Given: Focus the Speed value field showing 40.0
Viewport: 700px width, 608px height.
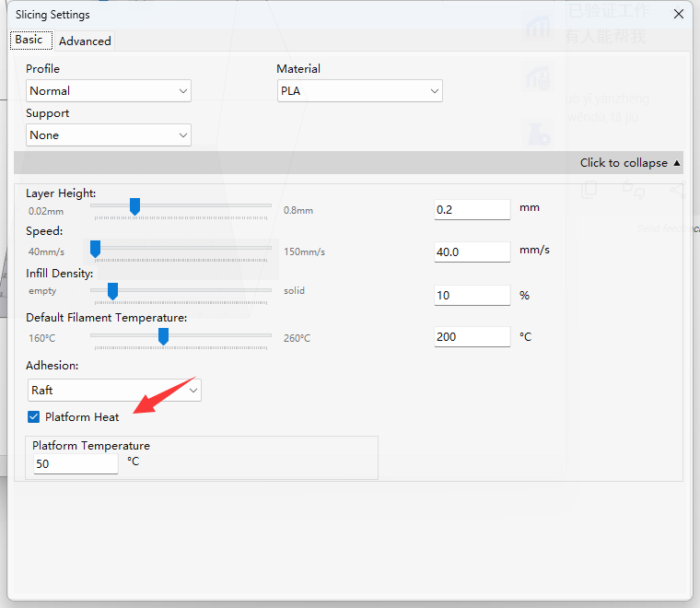Looking at the screenshot, I should pos(472,251).
